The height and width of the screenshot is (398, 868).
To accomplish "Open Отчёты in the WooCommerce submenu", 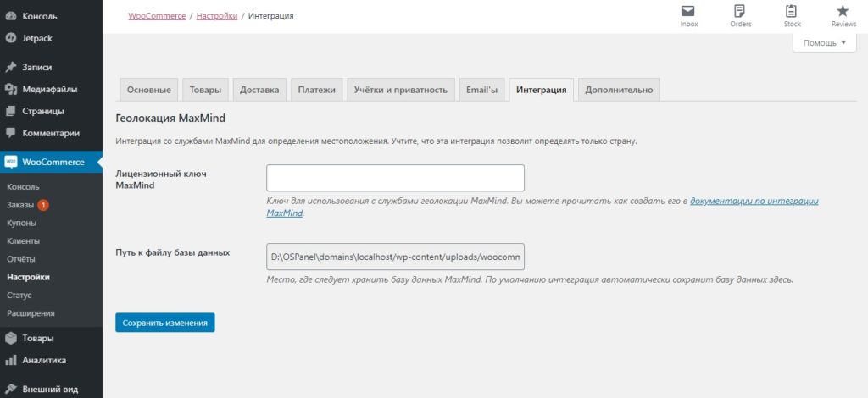I will 21,259.
